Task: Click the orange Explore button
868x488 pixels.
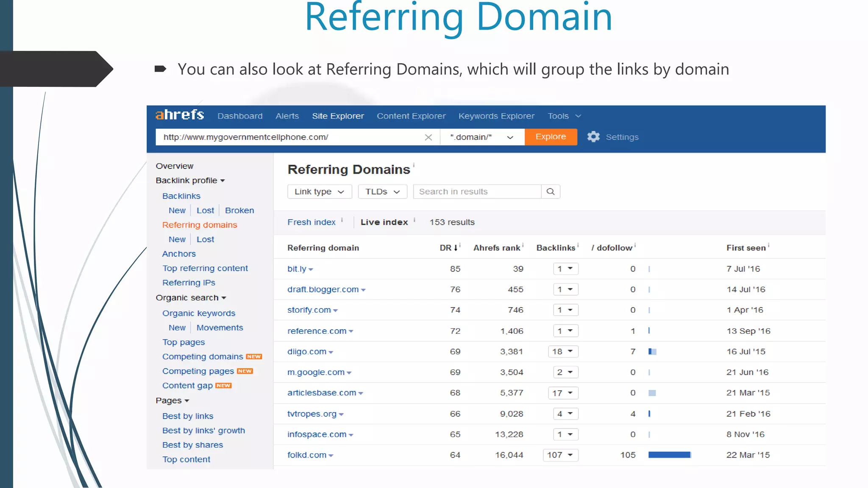Action: click(x=551, y=137)
